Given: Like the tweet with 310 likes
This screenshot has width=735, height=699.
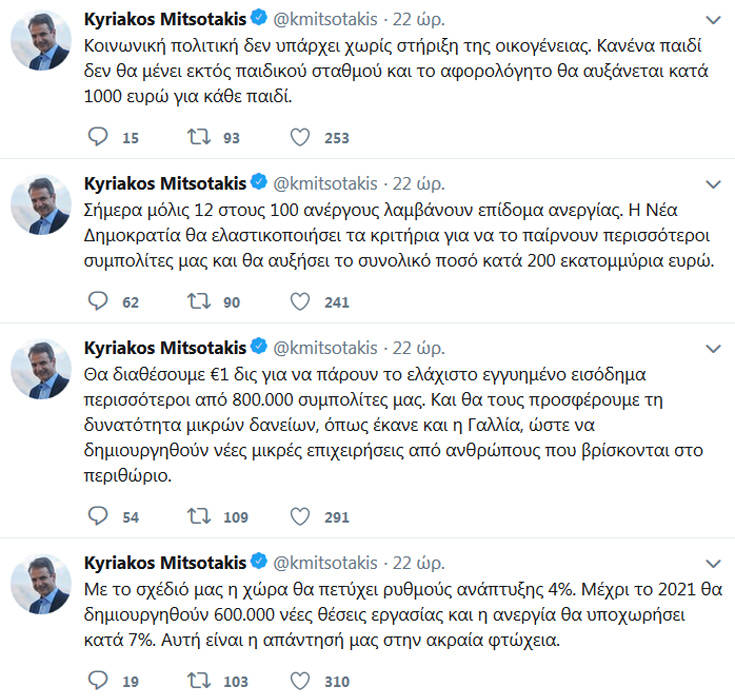Looking at the screenshot, I should tap(299, 681).
